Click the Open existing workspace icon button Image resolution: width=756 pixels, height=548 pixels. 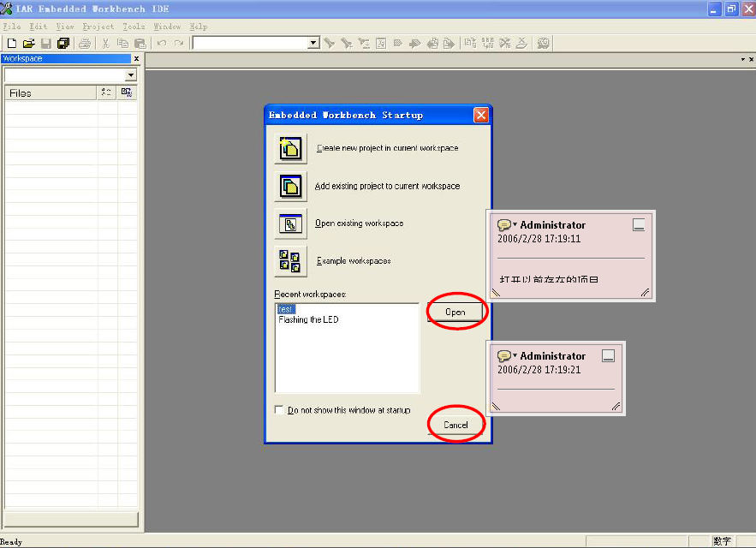[x=291, y=223]
